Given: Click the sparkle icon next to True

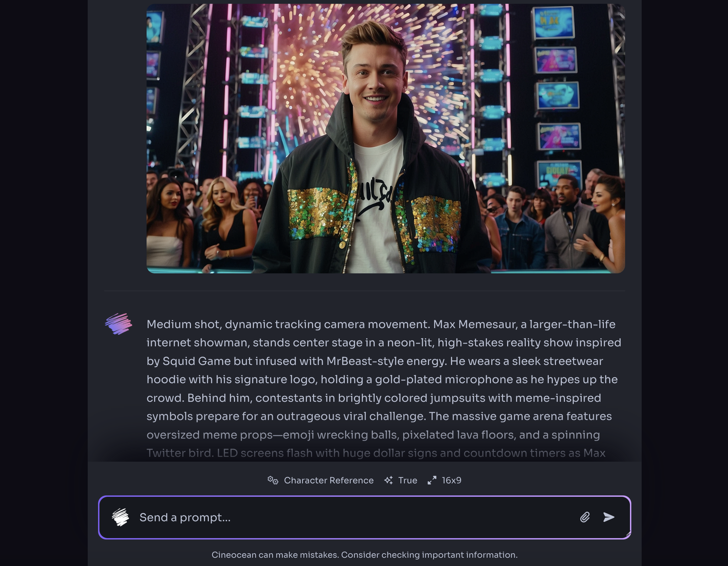Looking at the screenshot, I should pyautogui.click(x=388, y=480).
